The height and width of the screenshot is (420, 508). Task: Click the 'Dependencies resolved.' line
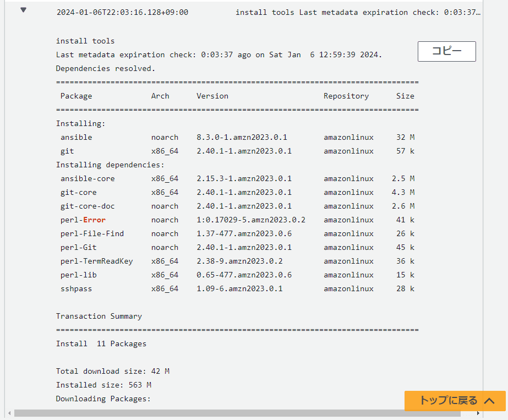pyautogui.click(x=106, y=69)
